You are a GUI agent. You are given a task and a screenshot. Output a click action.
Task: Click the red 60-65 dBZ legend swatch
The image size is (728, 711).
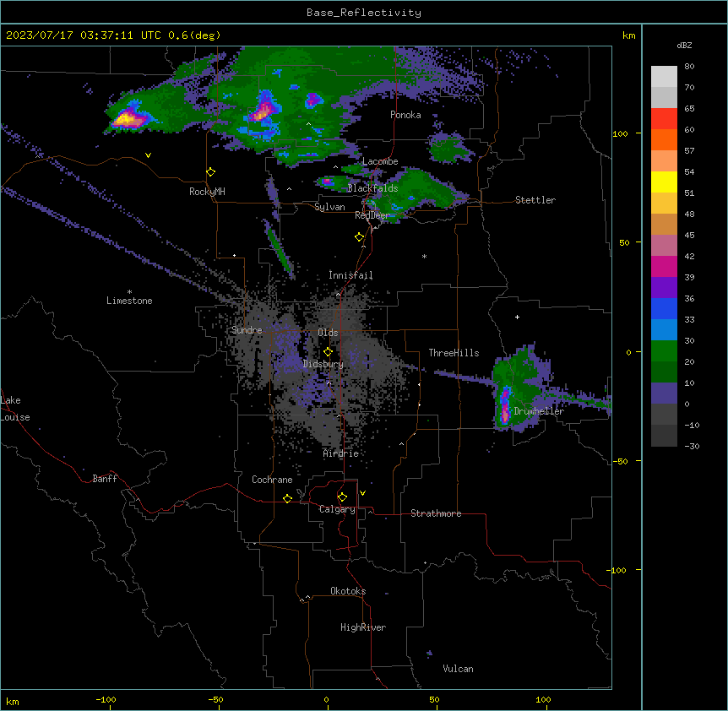[664, 119]
